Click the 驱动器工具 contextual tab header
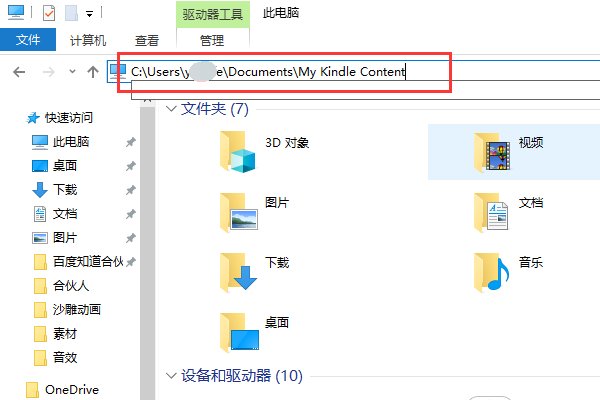Image resolution: width=600 pixels, height=400 pixels. tap(212, 15)
